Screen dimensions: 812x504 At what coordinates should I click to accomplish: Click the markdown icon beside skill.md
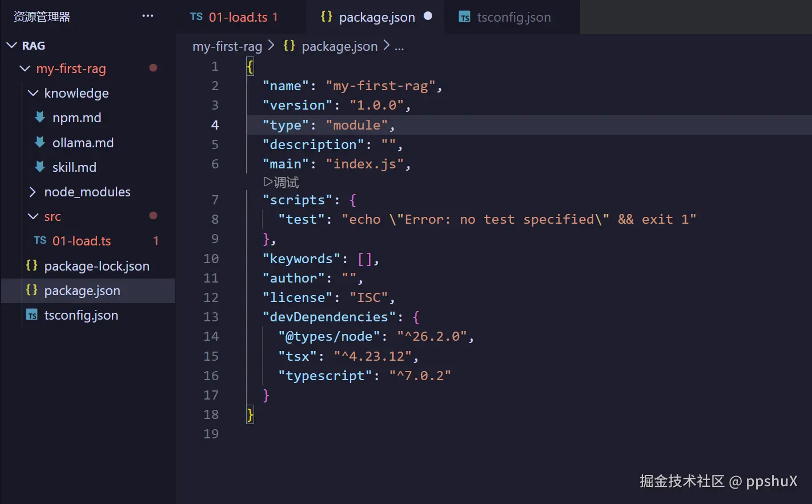pyautogui.click(x=40, y=167)
